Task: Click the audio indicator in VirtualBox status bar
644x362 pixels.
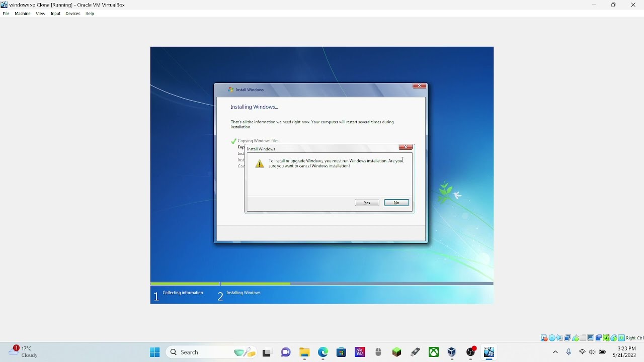Action: (559, 338)
